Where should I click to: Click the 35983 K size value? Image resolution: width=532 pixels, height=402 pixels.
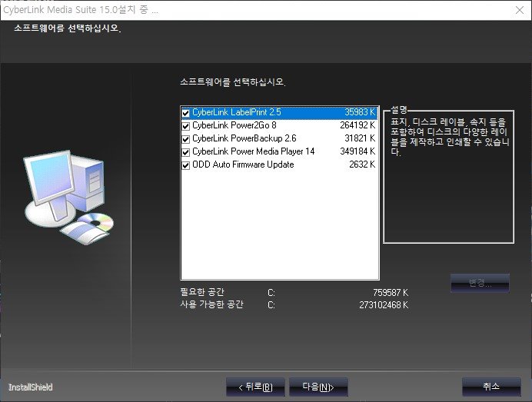(x=360, y=112)
